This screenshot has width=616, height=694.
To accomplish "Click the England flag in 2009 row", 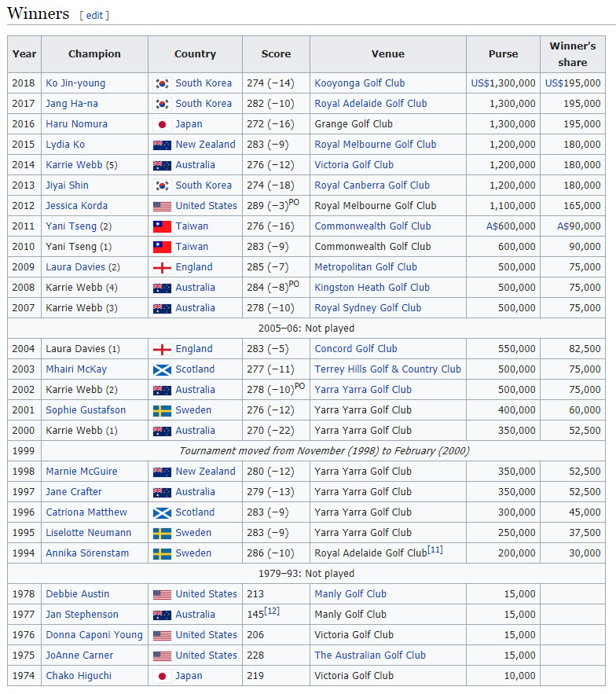I will [162, 268].
